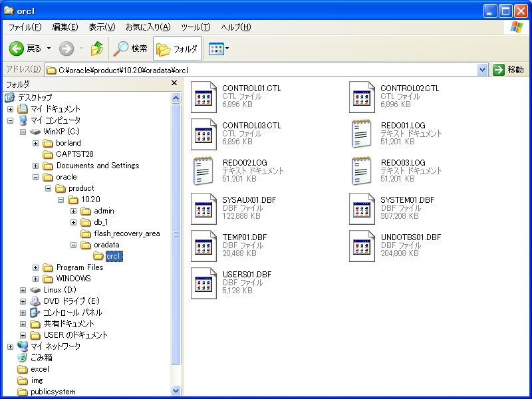
Task: Expand the マイ ドキュメント node
Action: point(10,109)
